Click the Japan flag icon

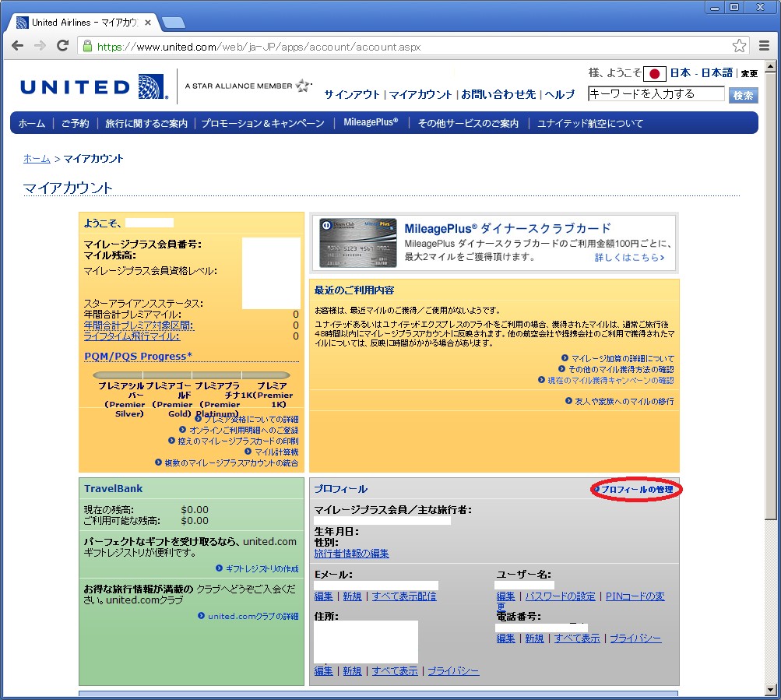655,74
